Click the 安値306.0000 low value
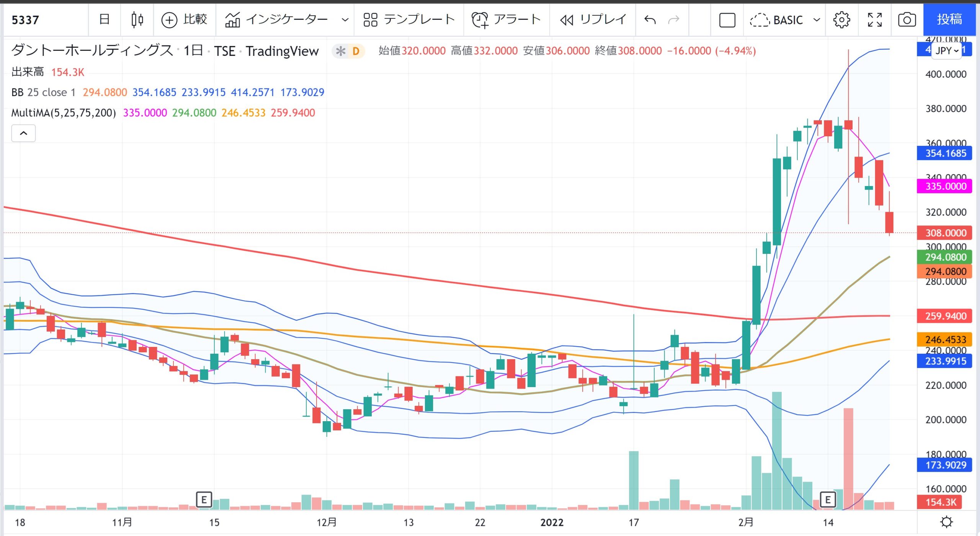Screen dimensions: 980x536 pos(556,51)
